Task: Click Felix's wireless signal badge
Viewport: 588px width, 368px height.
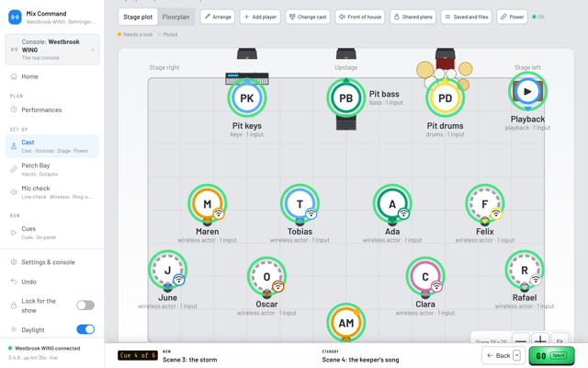Action: [496, 213]
